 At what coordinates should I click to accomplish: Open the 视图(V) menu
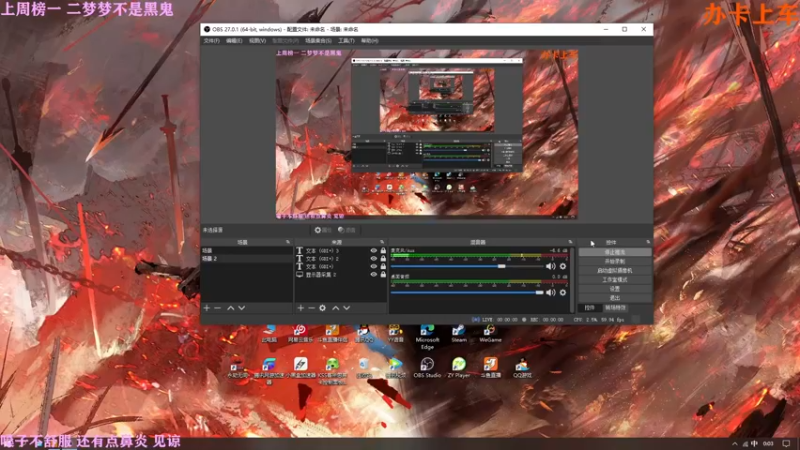[257, 41]
